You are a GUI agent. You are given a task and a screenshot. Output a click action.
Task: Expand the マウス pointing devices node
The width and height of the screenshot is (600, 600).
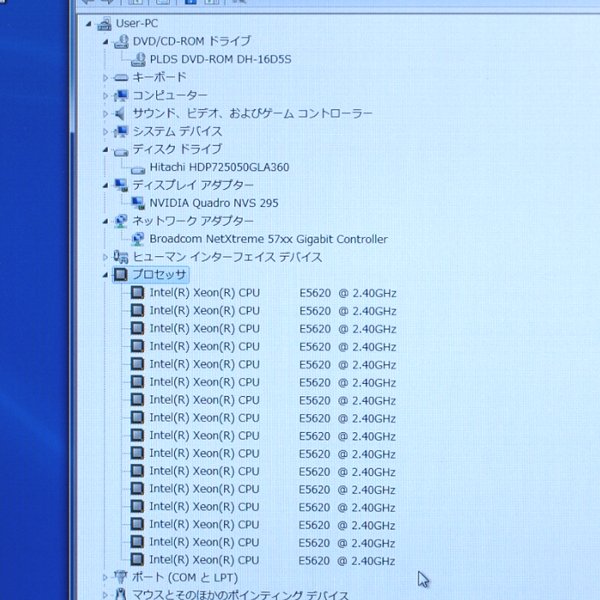point(105,595)
